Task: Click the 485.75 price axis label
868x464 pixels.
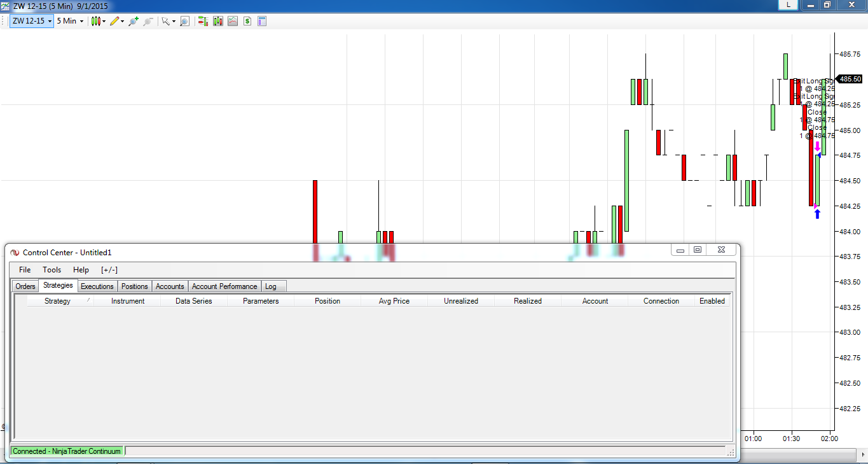Action: (x=850, y=55)
